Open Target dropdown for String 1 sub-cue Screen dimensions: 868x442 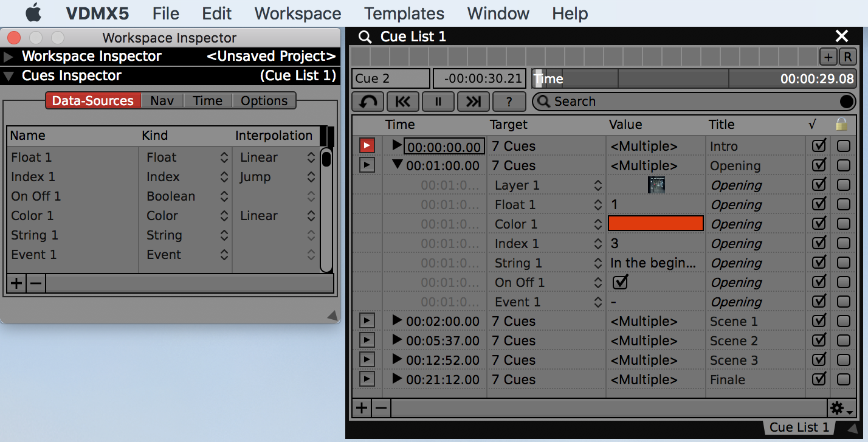[x=598, y=263]
